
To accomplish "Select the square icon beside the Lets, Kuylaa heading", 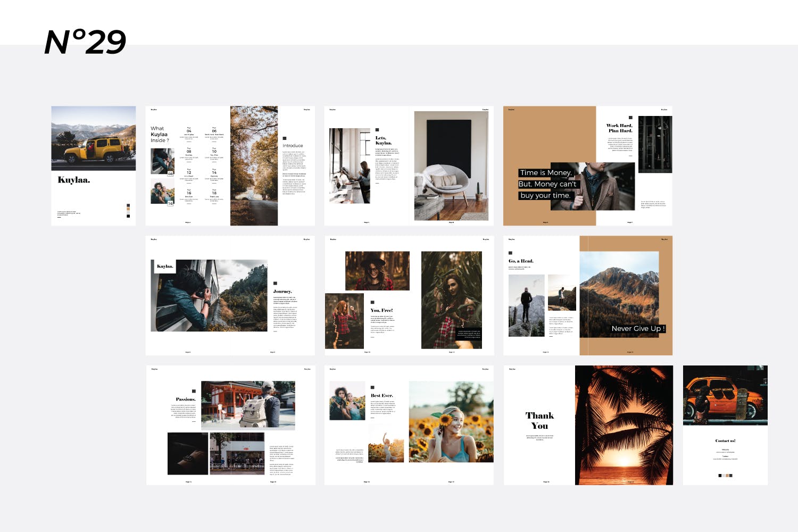I will (x=377, y=129).
